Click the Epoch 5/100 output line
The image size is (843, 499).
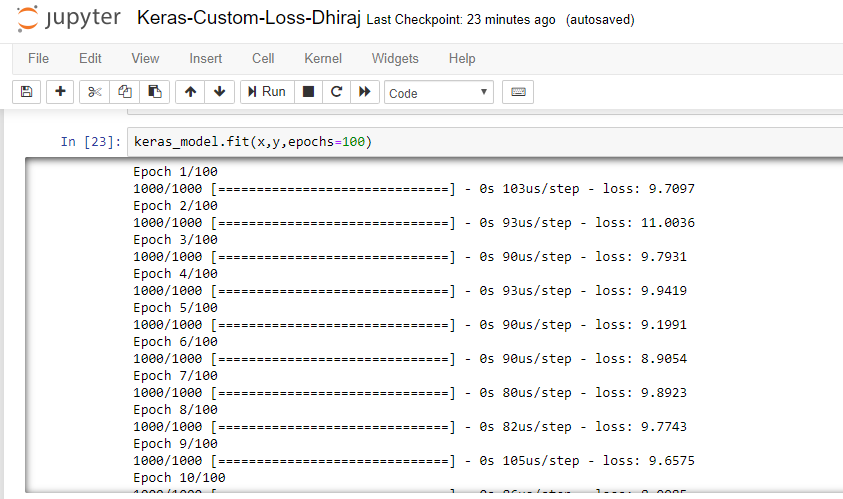coord(175,308)
